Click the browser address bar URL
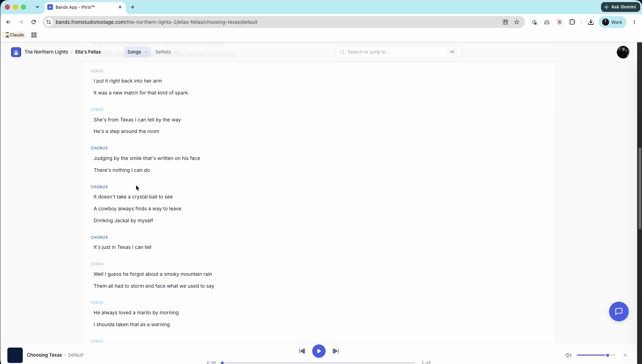This screenshot has width=642, height=364. pos(156,22)
